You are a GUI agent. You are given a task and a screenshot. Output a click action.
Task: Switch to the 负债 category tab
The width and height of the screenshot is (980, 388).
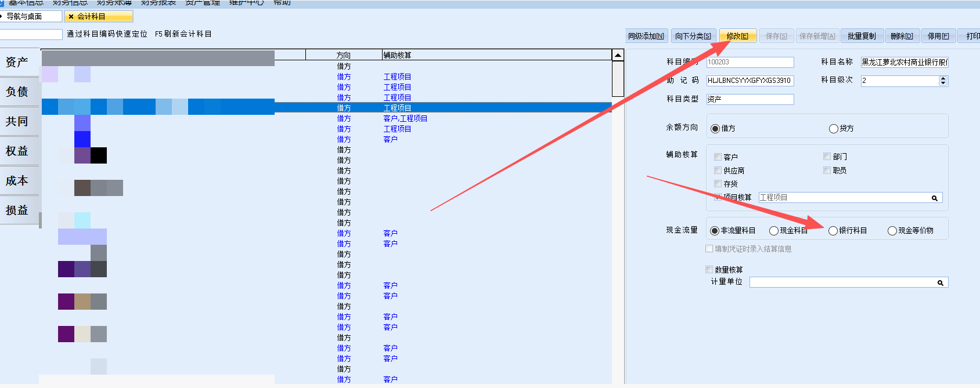[17, 92]
